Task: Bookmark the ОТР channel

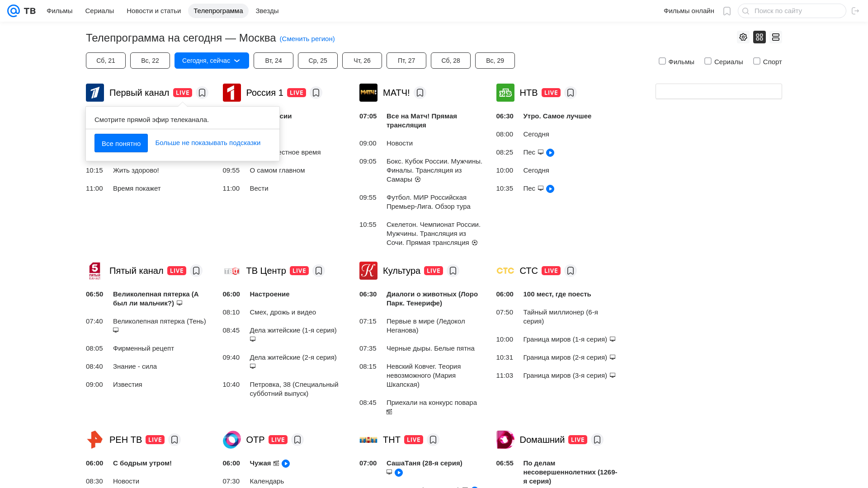Action: tap(297, 440)
